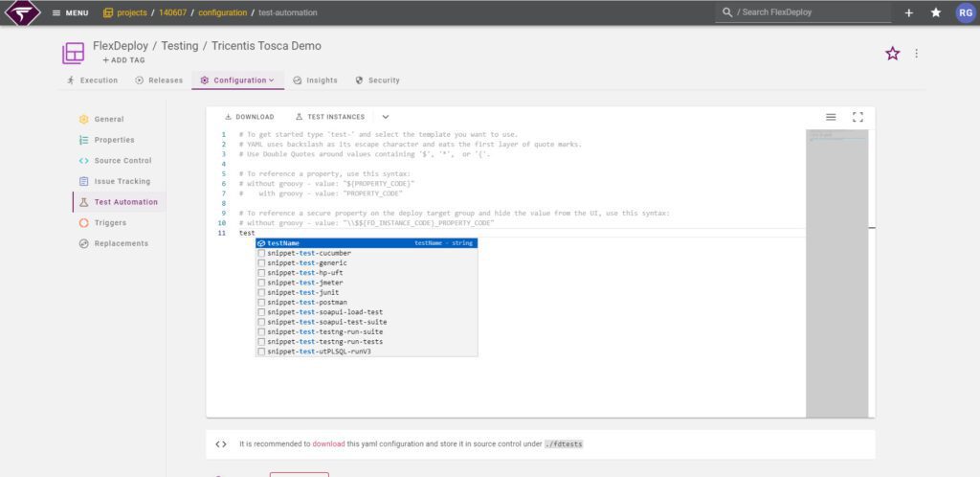Choose snippet-test-junit from suggestions

(x=367, y=292)
